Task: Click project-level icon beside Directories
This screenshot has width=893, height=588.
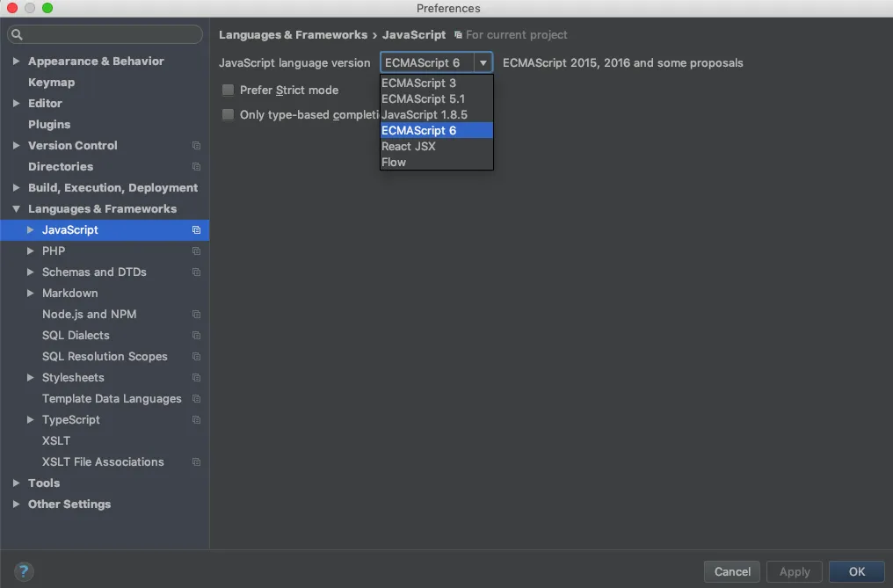Action: (196, 167)
